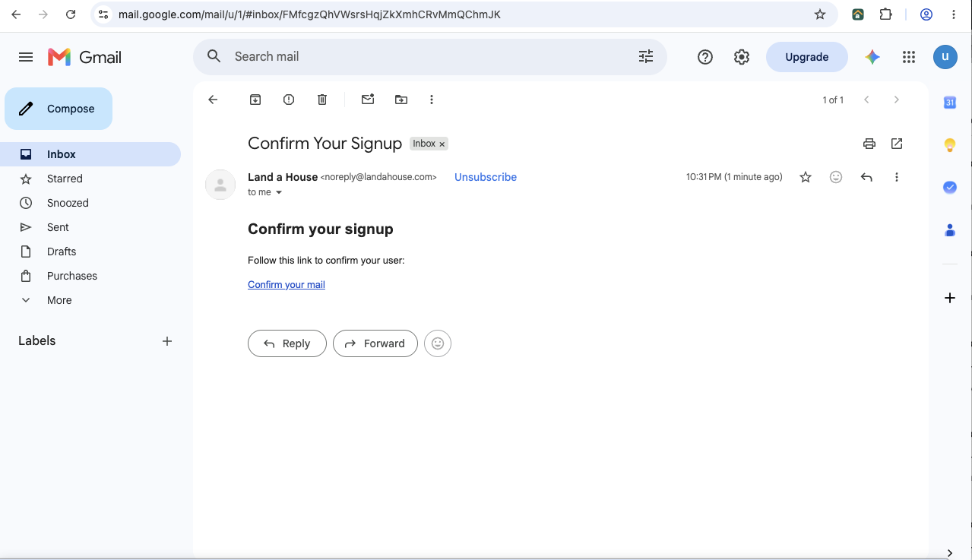Toggle the Gmail main menu hamburger
This screenshot has width=972, height=560.
click(26, 57)
